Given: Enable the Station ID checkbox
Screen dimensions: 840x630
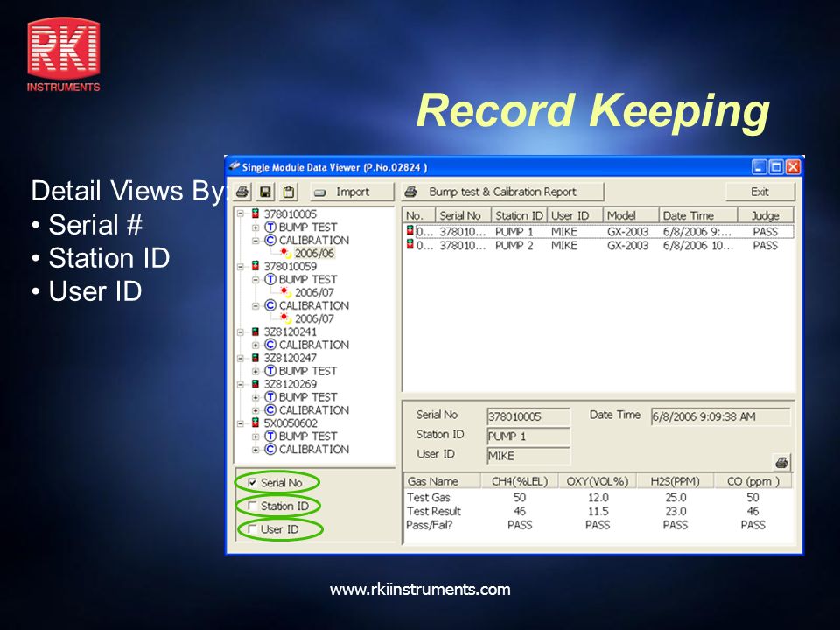Looking at the screenshot, I should pos(252,506).
